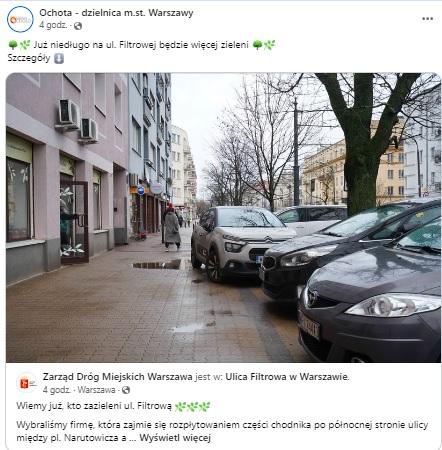Expand the text with Wyświetl więcej
Image resolution: width=442 pixels, height=450 pixels.
coord(175,438)
